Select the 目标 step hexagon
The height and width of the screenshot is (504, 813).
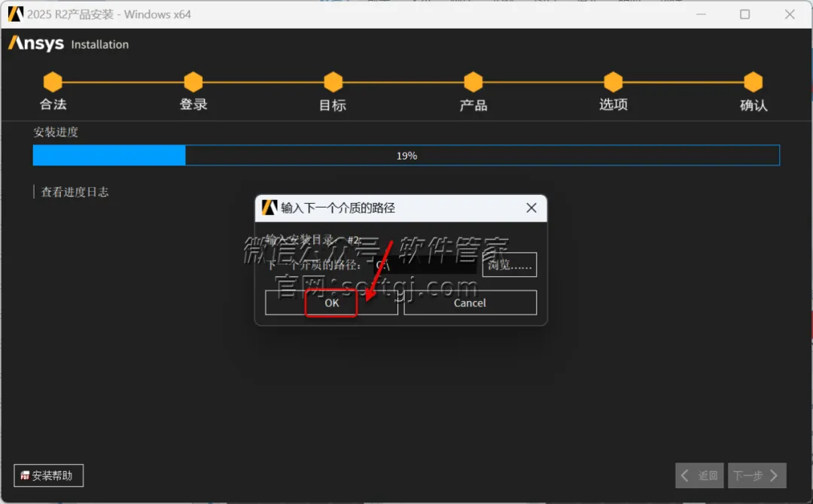333,82
